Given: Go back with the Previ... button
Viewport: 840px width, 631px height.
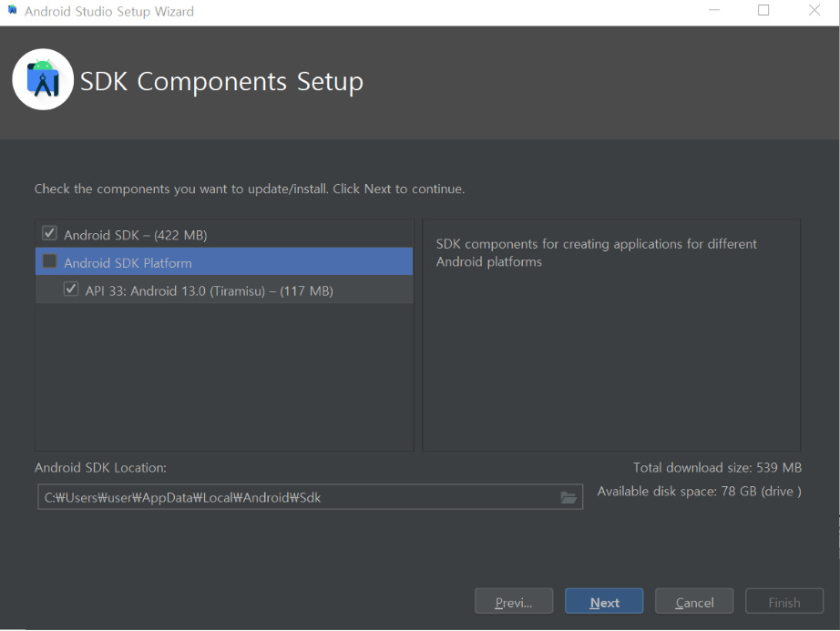Looking at the screenshot, I should (x=514, y=601).
